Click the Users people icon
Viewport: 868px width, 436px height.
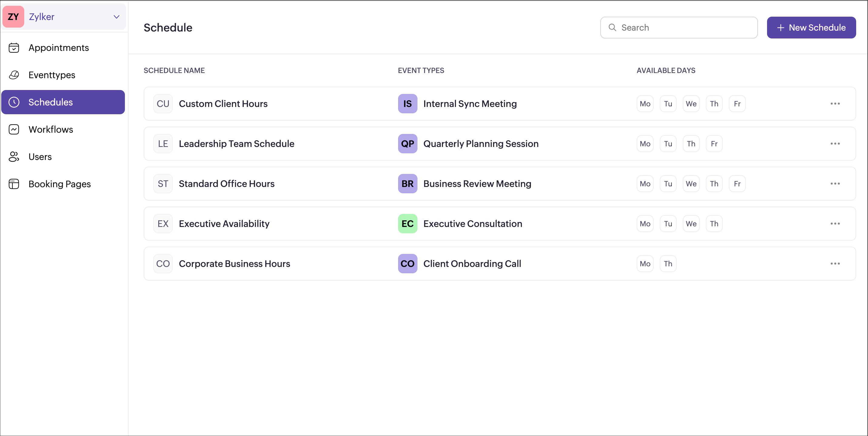14,157
